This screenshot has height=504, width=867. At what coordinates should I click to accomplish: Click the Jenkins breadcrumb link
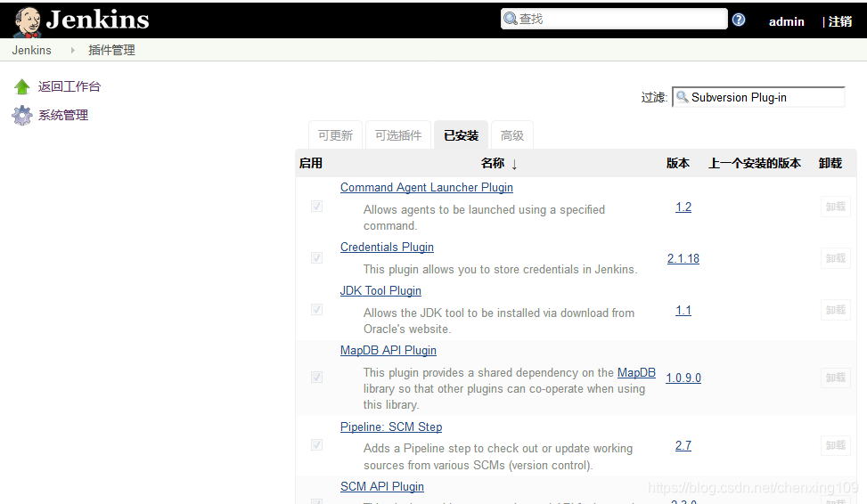click(x=31, y=50)
